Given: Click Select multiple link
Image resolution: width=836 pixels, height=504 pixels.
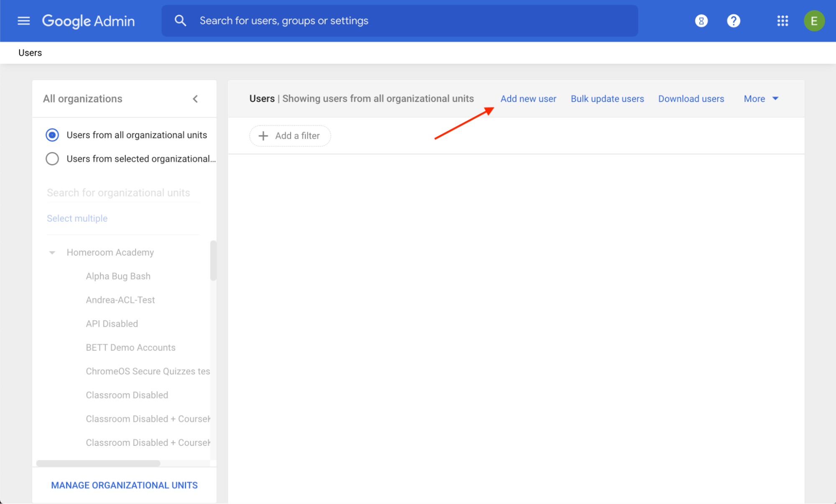Looking at the screenshot, I should 77,218.
